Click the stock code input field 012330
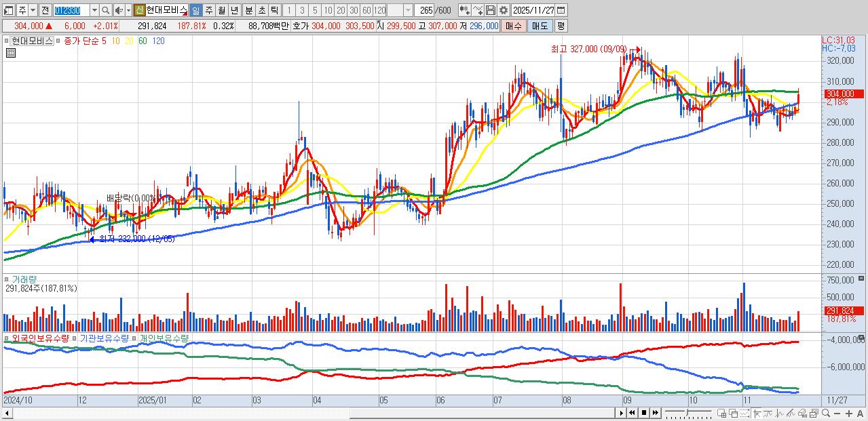The width and height of the screenshot is (868, 421). tap(71, 10)
